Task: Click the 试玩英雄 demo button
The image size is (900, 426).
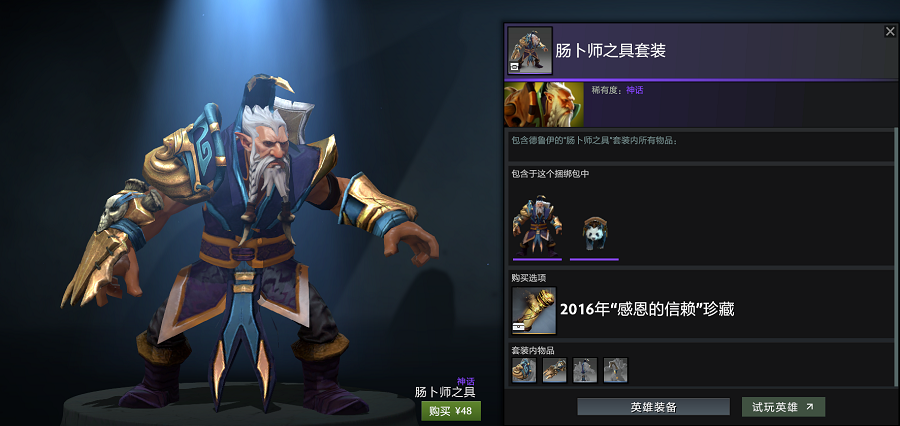Action: coord(783,407)
